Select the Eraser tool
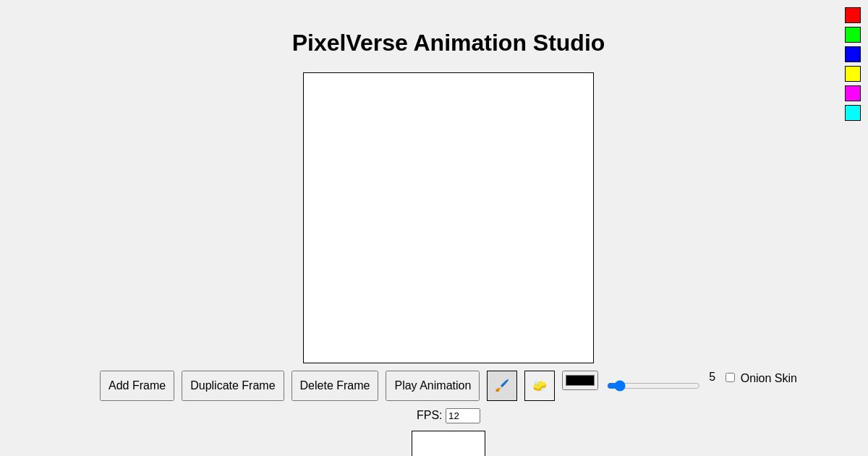Screen dimensions: 868x456 [x=540, y=386]
